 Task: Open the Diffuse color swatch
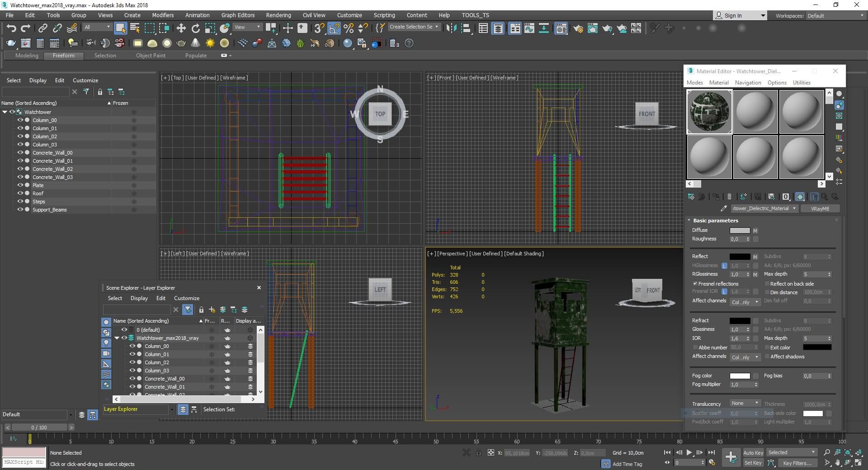740,230
